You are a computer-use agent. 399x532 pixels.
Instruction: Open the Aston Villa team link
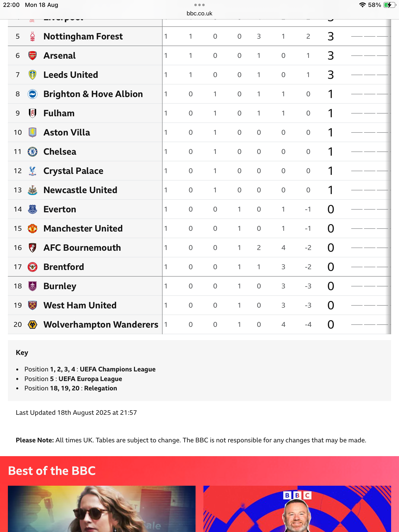tap(67, 133)
